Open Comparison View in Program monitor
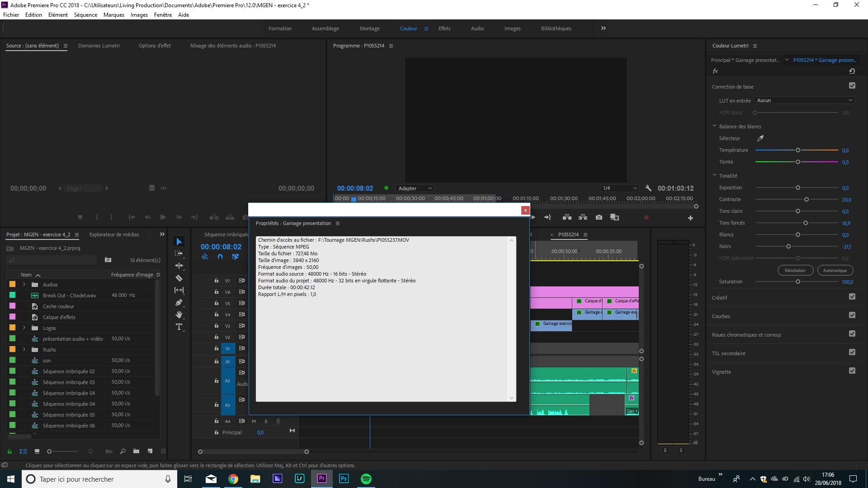868x488 pixels. click(x=614, y=217)
